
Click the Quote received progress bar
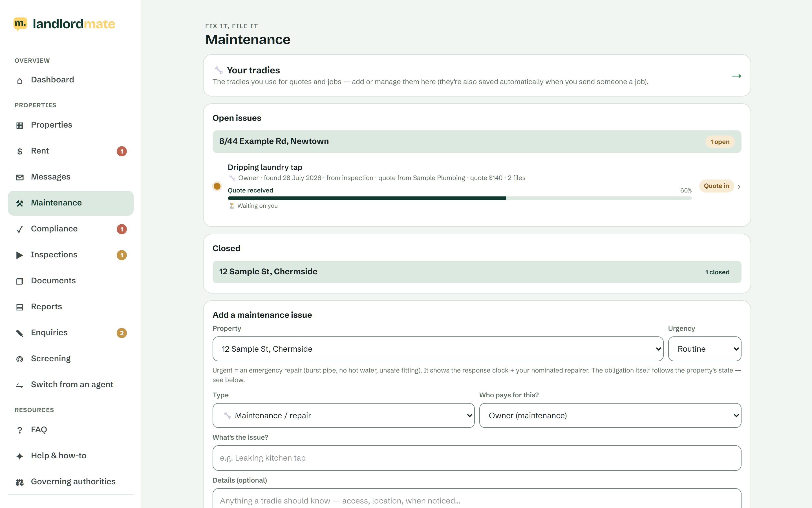[460, 198]
